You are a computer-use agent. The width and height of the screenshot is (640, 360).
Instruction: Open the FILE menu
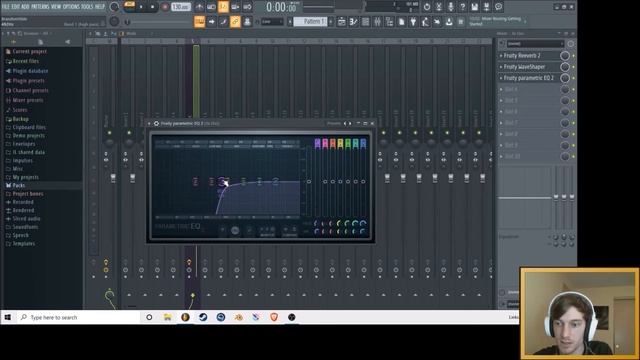6,7
